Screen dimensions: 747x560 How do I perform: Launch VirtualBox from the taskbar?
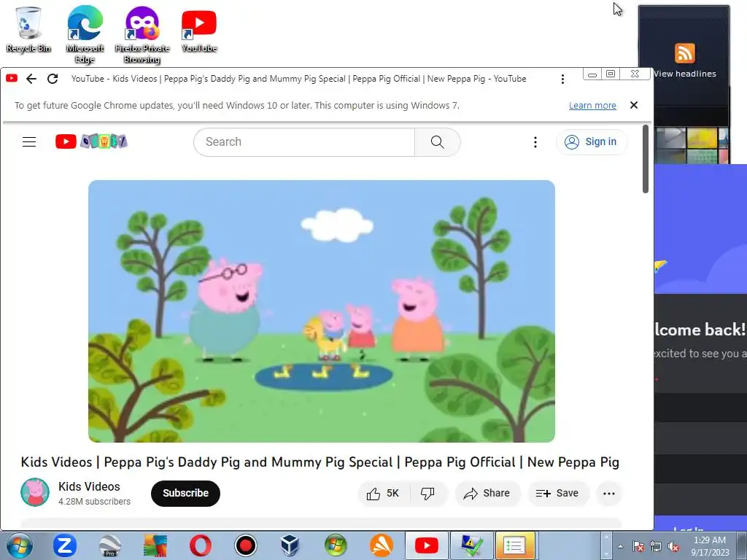[290, 545]
